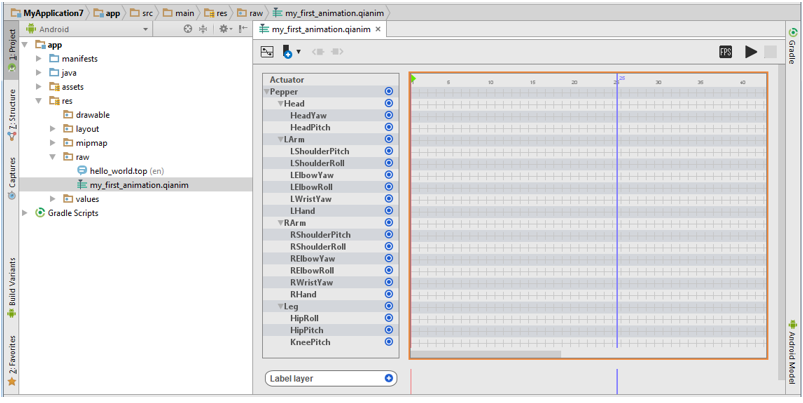The image size is (803, 403).
Task: Open the Gradle side panel
Action: point(792,47)
